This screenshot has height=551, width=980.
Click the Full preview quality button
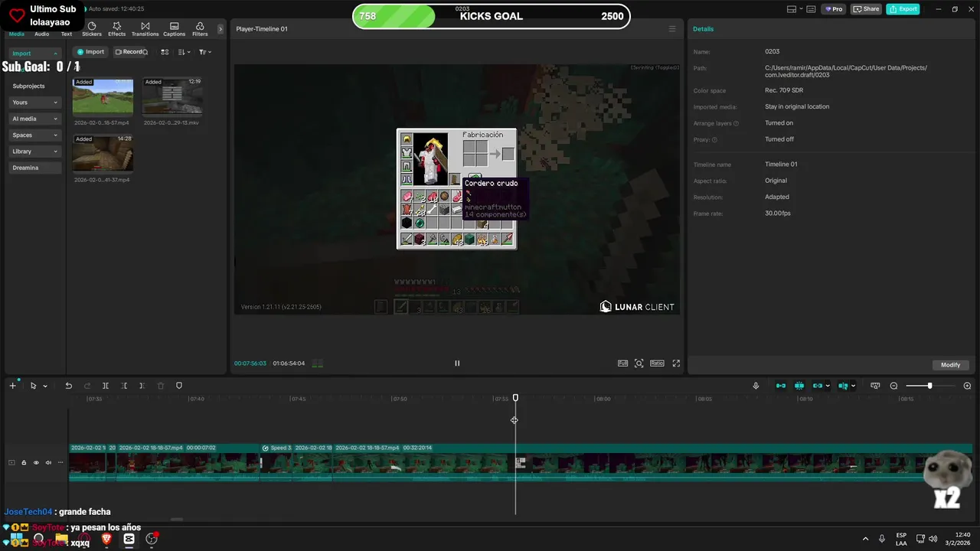pos(622,364)
